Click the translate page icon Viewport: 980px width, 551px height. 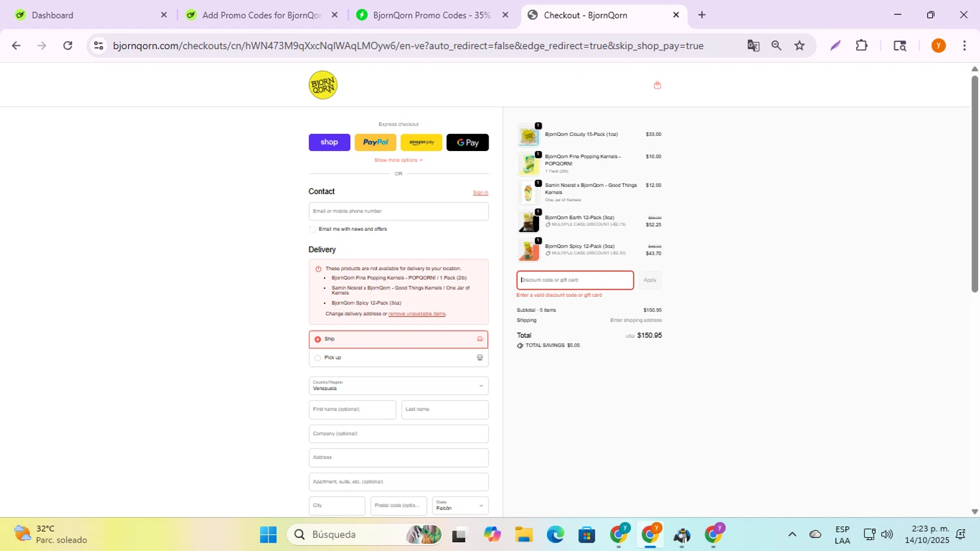(x=753, y=46)
